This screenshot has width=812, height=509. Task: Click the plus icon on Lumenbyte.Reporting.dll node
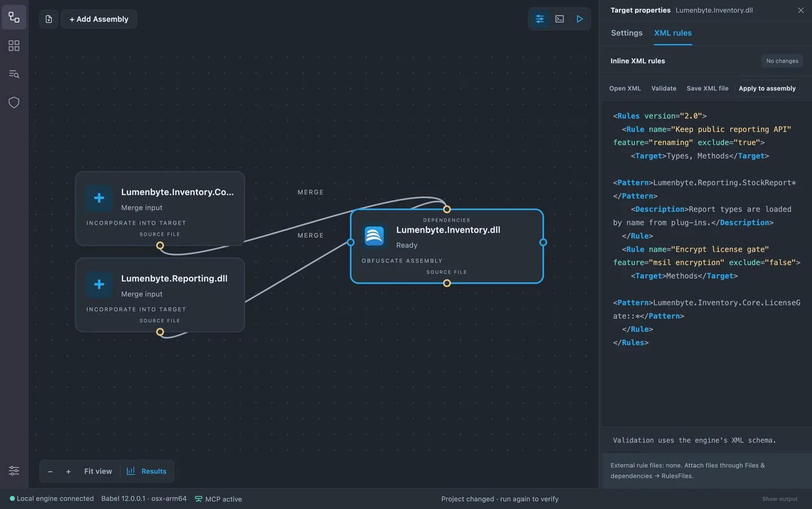point(99,284)
